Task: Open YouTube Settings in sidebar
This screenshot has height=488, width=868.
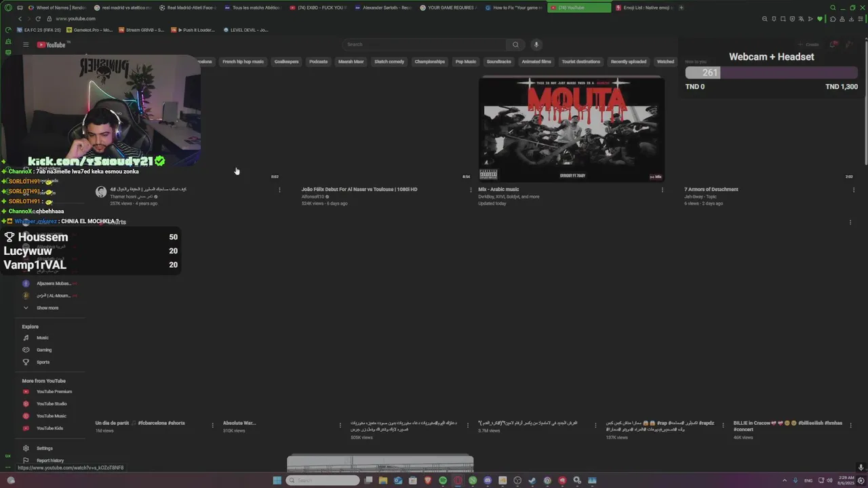Action: [44, 448]
